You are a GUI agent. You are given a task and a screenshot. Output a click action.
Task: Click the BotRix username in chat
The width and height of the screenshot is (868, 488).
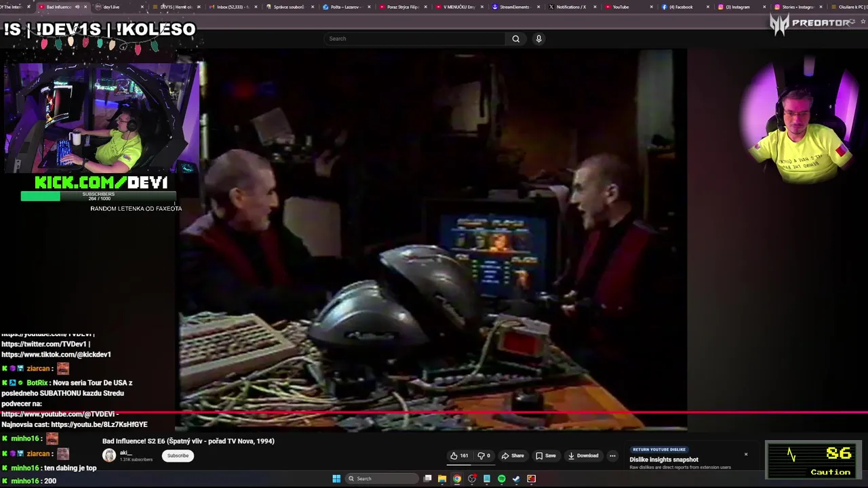tap(37, 383)
